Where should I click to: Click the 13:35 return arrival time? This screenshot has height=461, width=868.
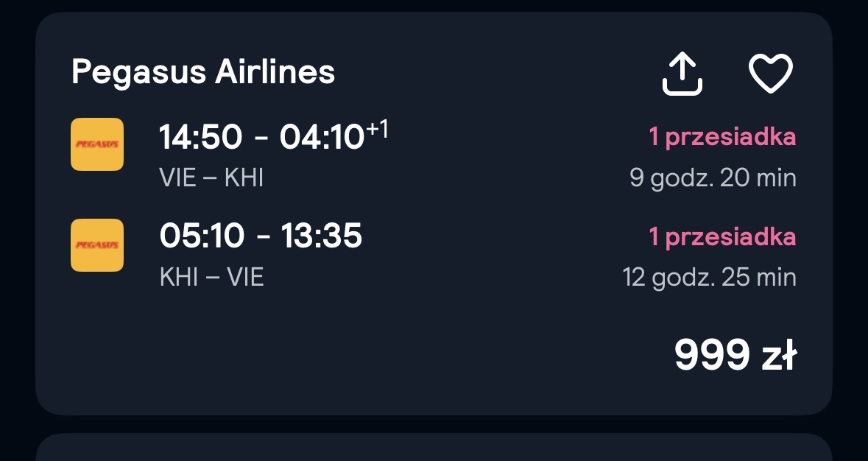click(x=322, y=235)
